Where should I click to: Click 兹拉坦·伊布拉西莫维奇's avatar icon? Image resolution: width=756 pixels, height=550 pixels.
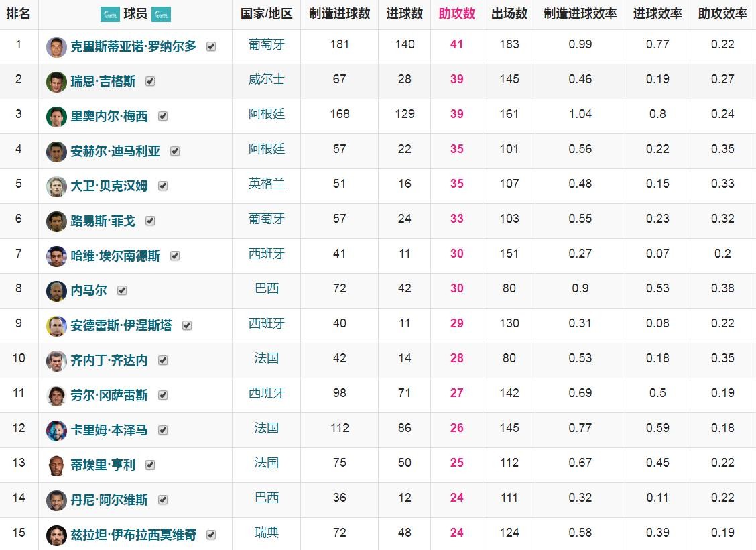pos(56,535)
